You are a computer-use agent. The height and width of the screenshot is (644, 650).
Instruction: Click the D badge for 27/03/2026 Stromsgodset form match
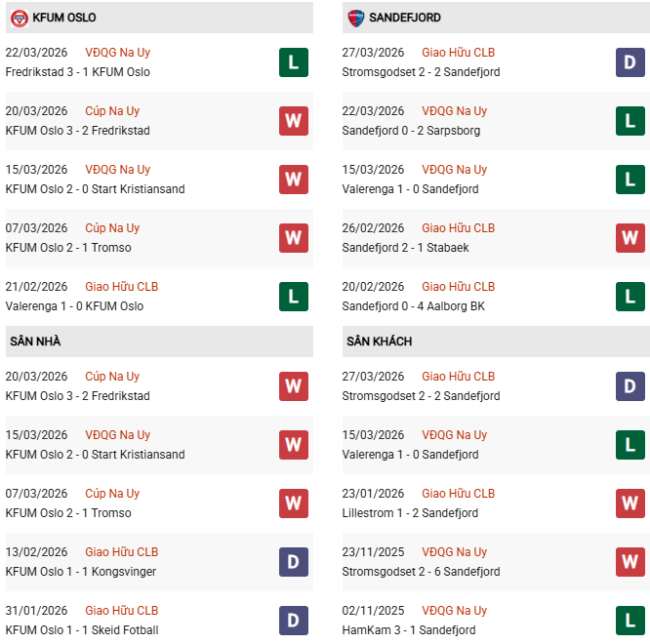pos(630,63)
